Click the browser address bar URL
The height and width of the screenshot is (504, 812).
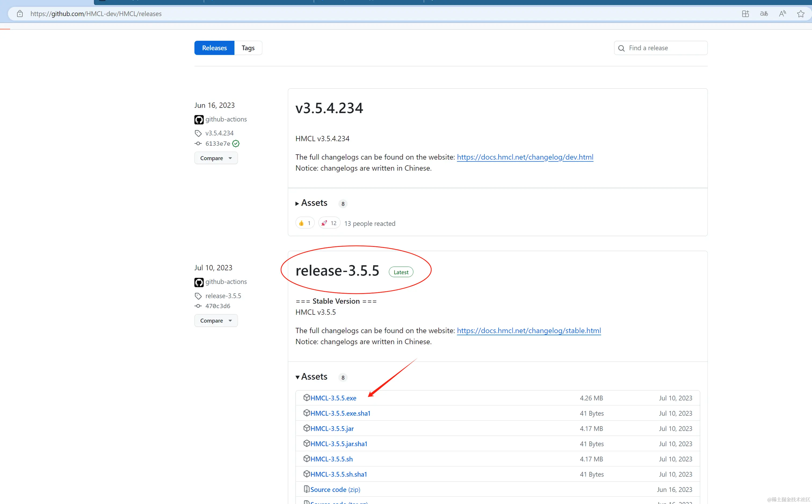click(x=96, y=14)
